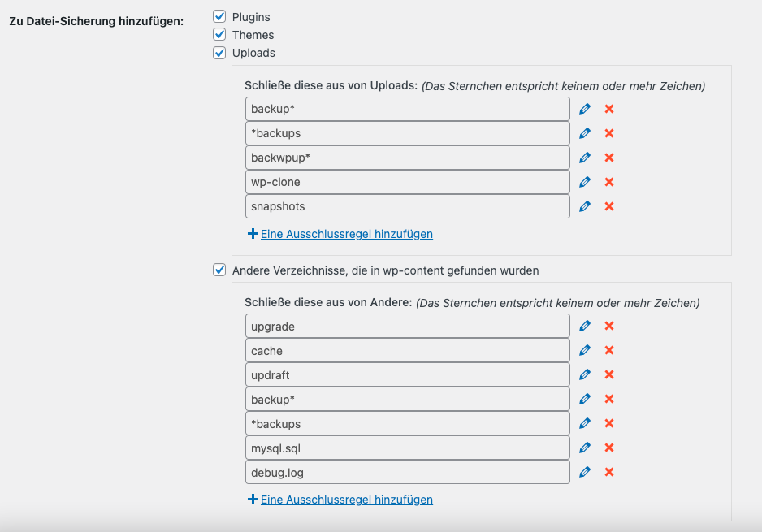Uncheck Andere Verzeichnisse in wp-content checkbox
This screenshot has height=532, width=762.
tap(219, 270)
